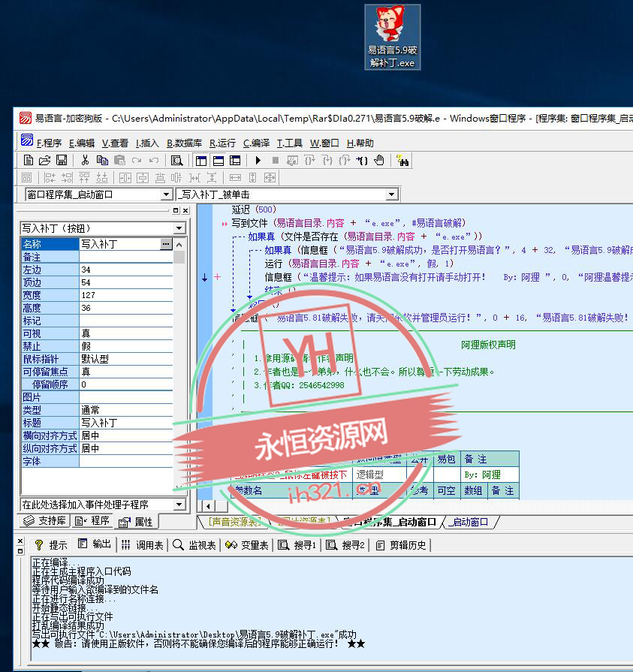The height and width of the screenshot is (672, 633).
Task: Switch to the [声音资源表] editor tab
Action: pos(235,522)
